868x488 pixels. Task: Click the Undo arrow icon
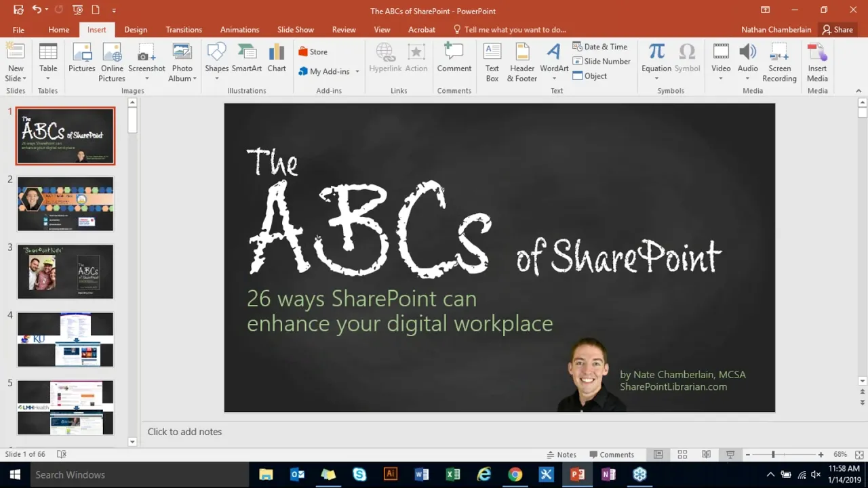coord(37,10)
